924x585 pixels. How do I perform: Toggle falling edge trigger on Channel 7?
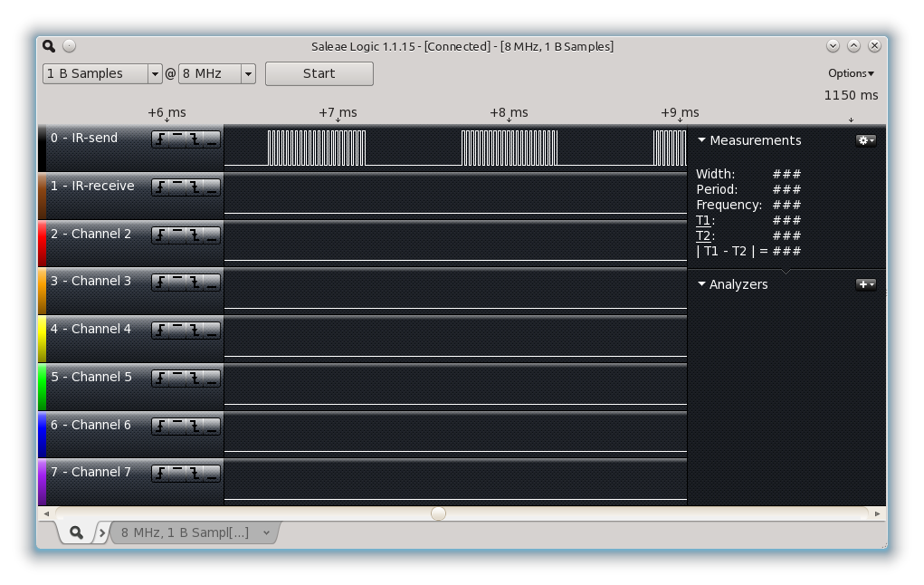[195, 474]
